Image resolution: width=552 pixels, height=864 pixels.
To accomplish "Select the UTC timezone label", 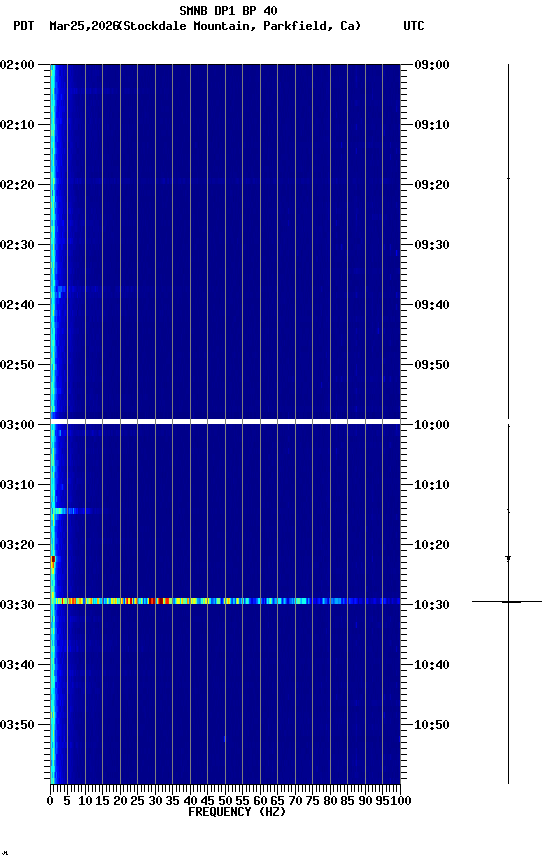I will 414,26.
